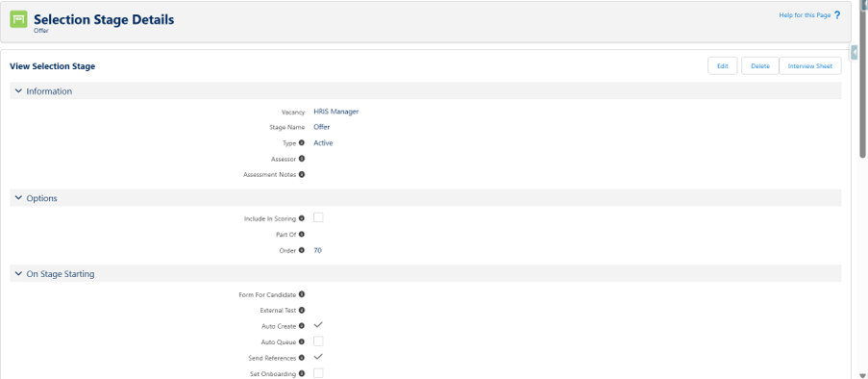Collapse the sidebar panel handle

coord(855,53)
